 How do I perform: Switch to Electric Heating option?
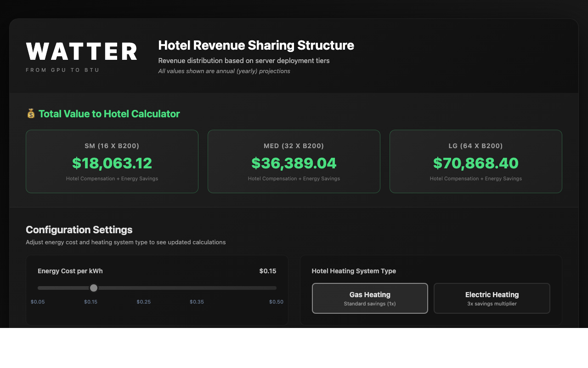492,299
